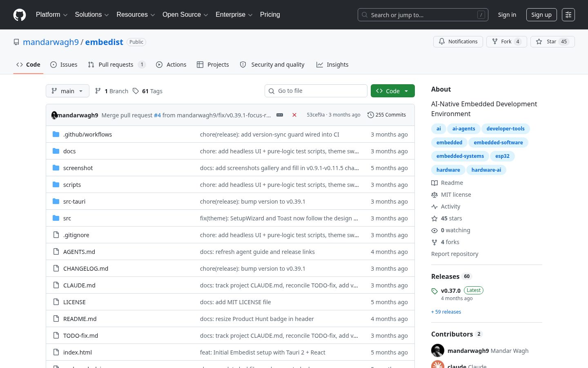The width and height of the screenshot is (588, 368).
Task: Click the book icon beside Readme
Action: pos(434,183)
